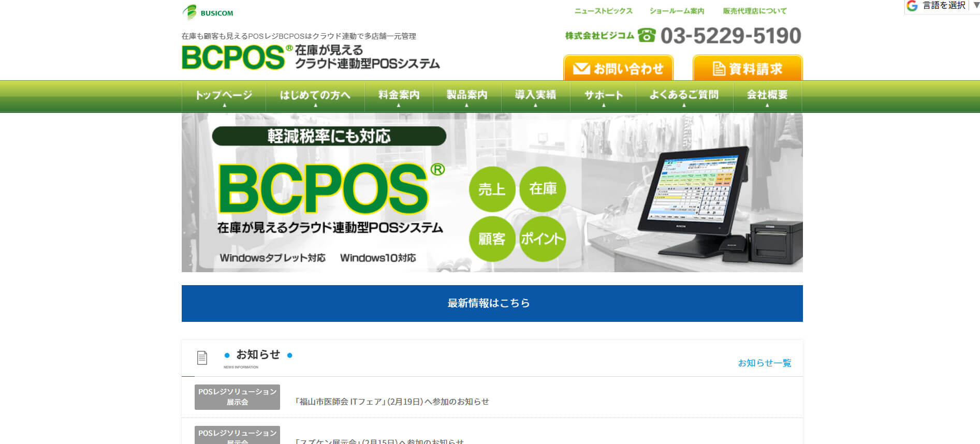Screen dimensions: 980x444
Task: Click the telephone icon beside the phone number
Action: coord(646,35)
